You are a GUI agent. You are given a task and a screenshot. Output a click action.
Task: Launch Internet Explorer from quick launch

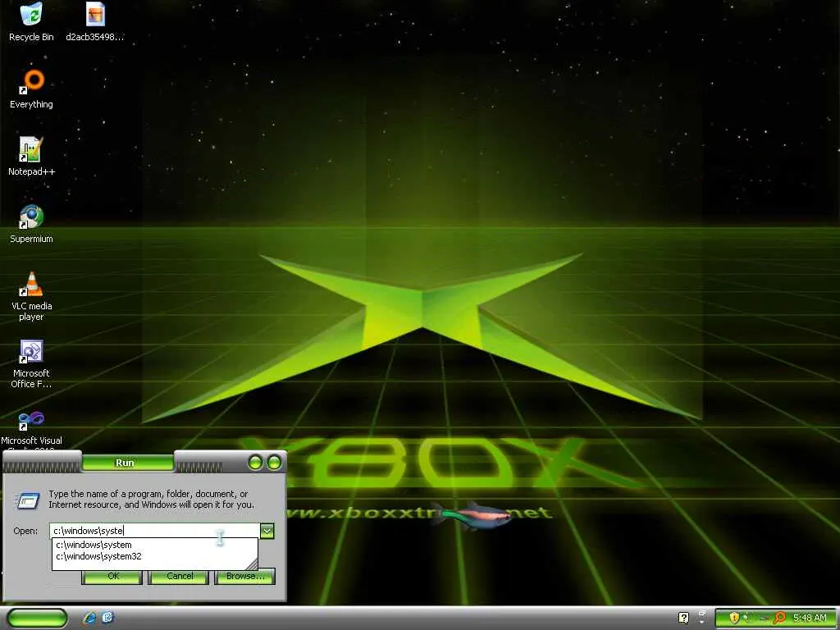89,618
